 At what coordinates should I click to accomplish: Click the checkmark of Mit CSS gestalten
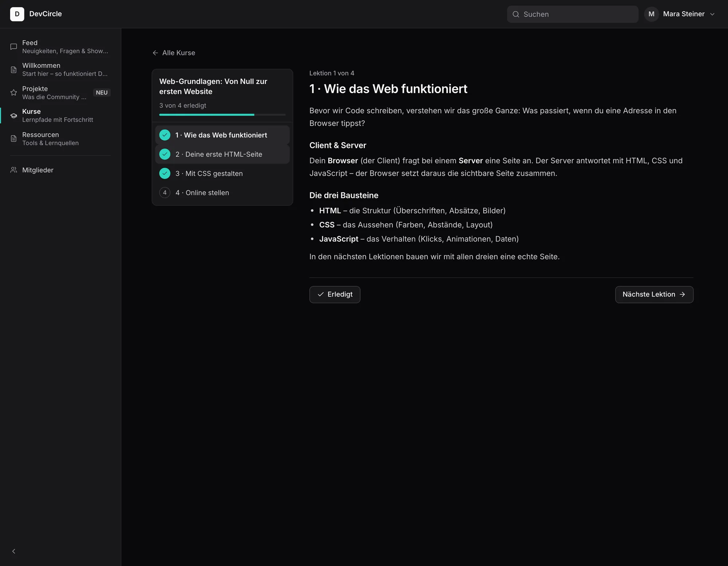click(165, 174)
